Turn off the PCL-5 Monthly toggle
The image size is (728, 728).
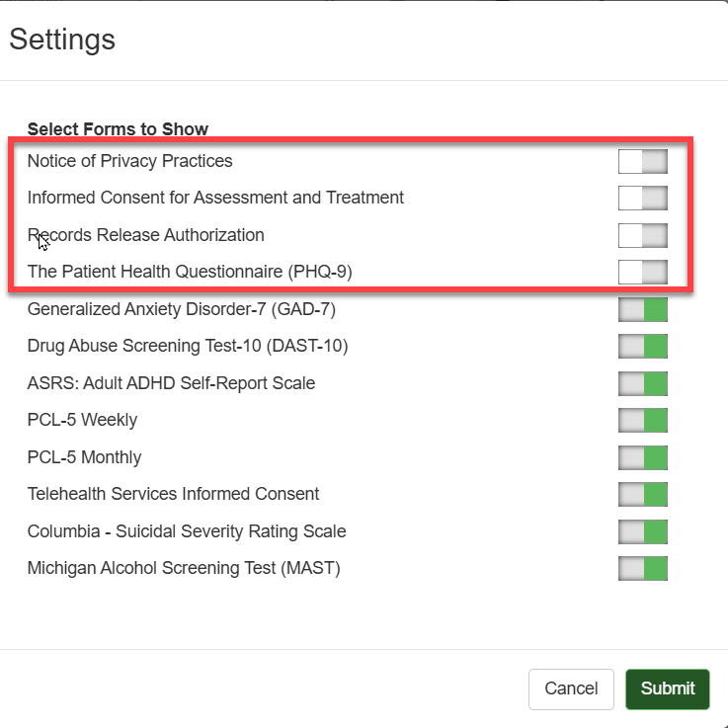[x=642, y=457]
